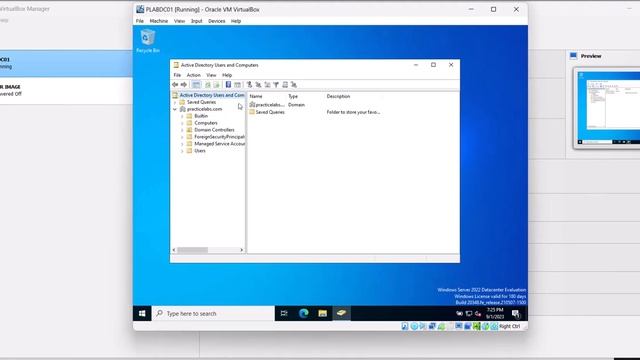Expand the Computers container
The width and height of the screenshot is (640, 360).
(x=182, y=123)
